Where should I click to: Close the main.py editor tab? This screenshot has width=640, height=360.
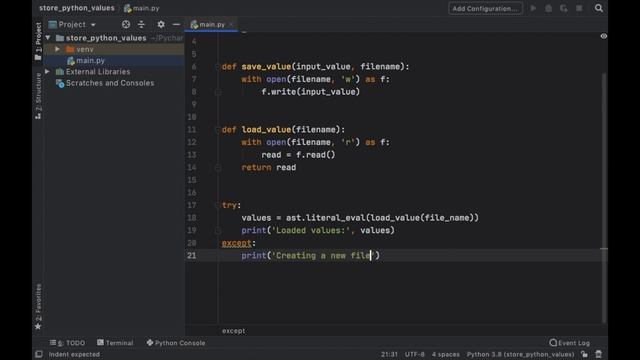(231, 24)
